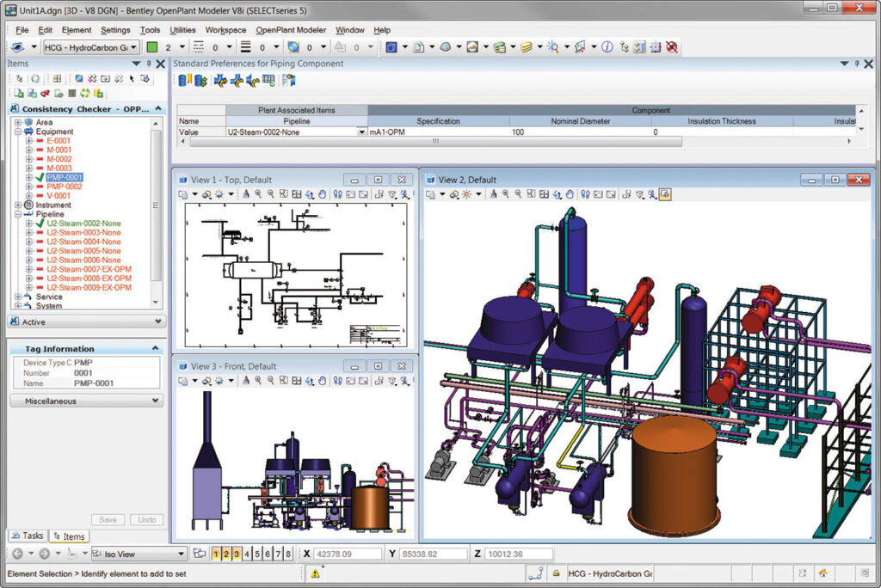Select U2-Steam-0007-EX-OPM pipeline
The width and height of the screenshot is (881, 588).
point(89,269)
